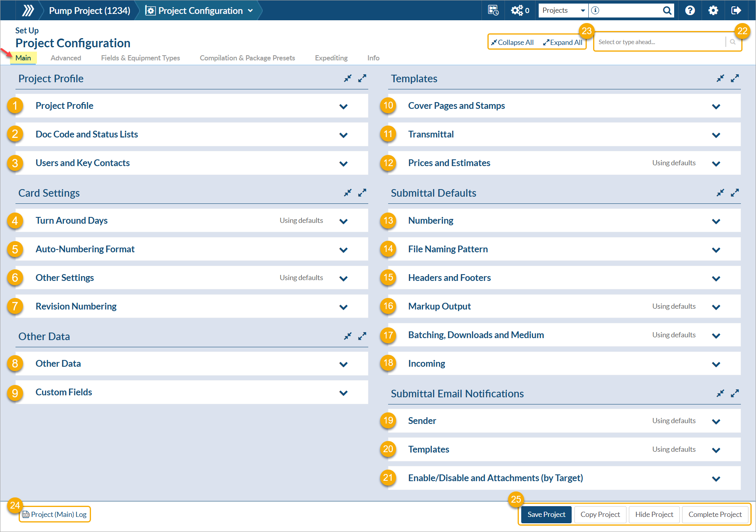Click Expand All at the top
The image size is (756, 532).
click(563, 43)
